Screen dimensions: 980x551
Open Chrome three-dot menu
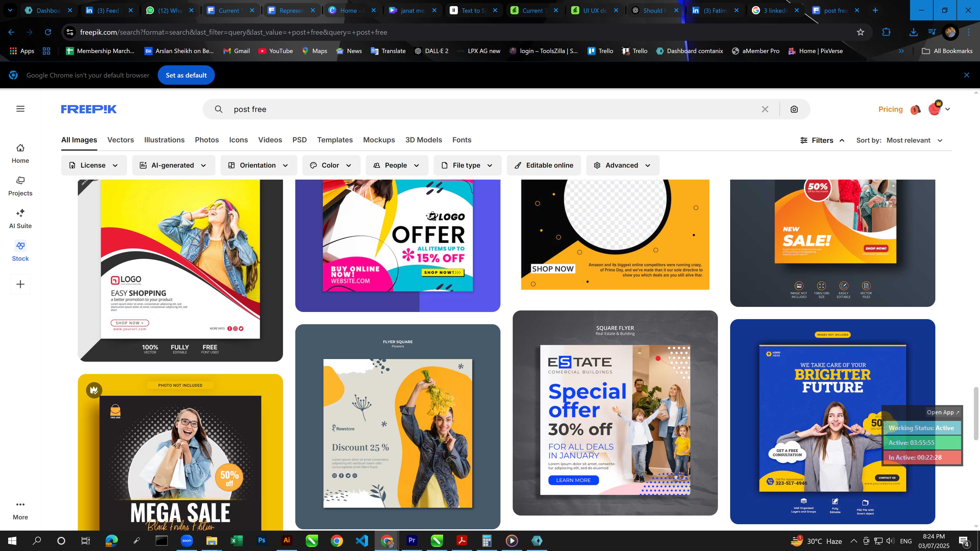969,32
